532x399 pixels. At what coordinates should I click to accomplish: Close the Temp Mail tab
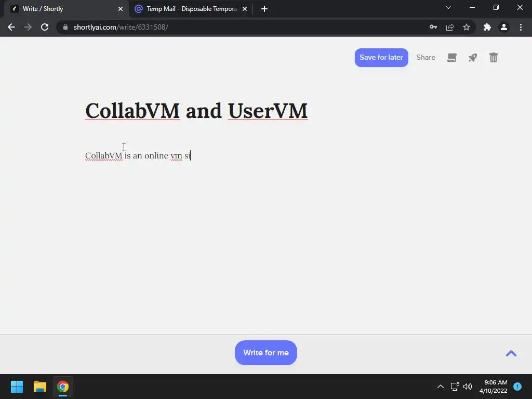point(245,9)
